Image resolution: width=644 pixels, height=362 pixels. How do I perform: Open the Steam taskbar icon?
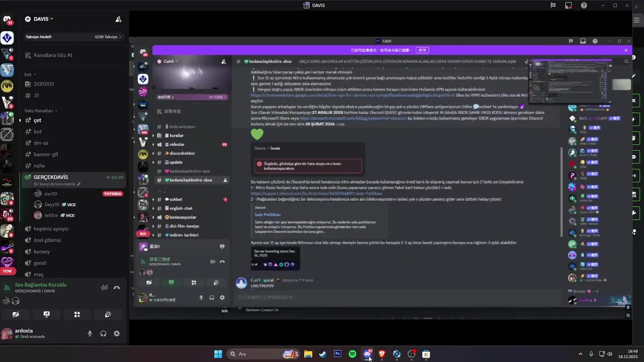pyautogui.click(x=323, y=354)
